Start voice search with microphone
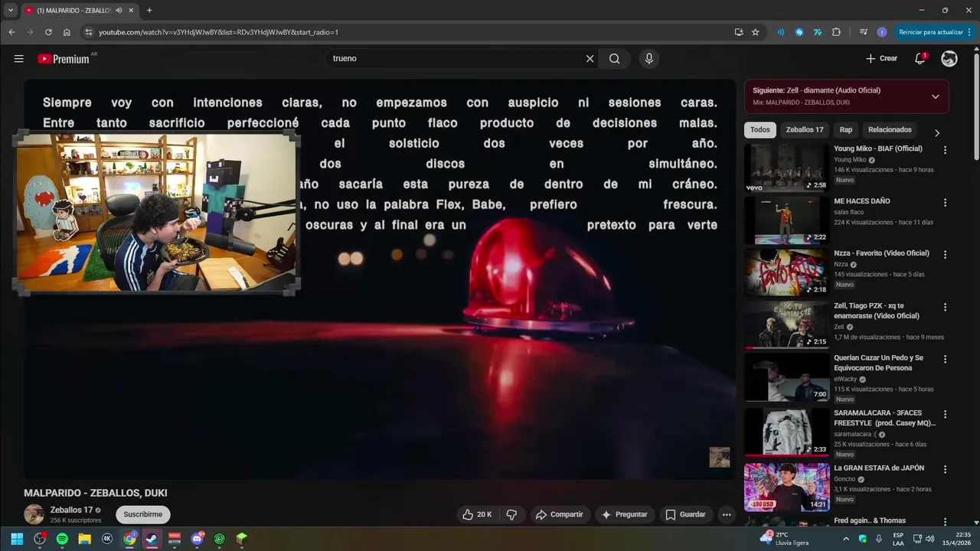 click(x=649, y=59)
